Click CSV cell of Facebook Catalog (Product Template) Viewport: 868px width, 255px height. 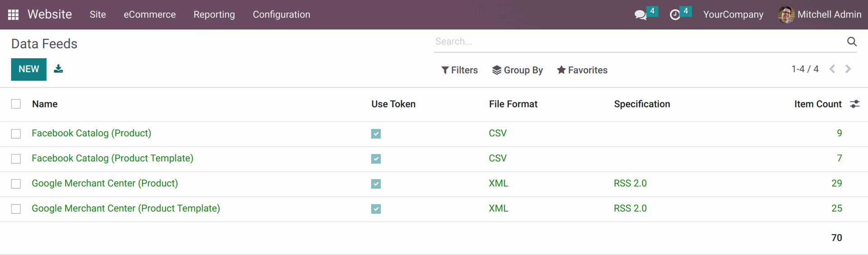(498, 158)
